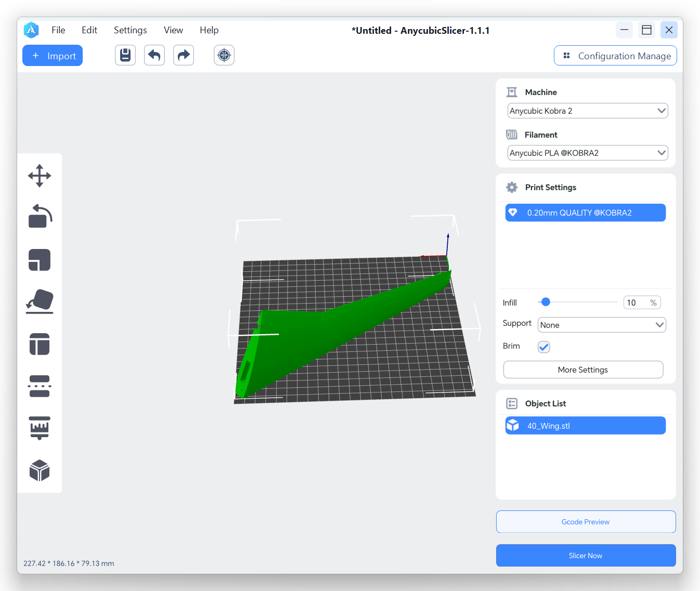Viewport: 700px width, 591px height.
Task: Open the Machine dropdown Anycubic Kobra 2
Action: click(x=587, y=111)
